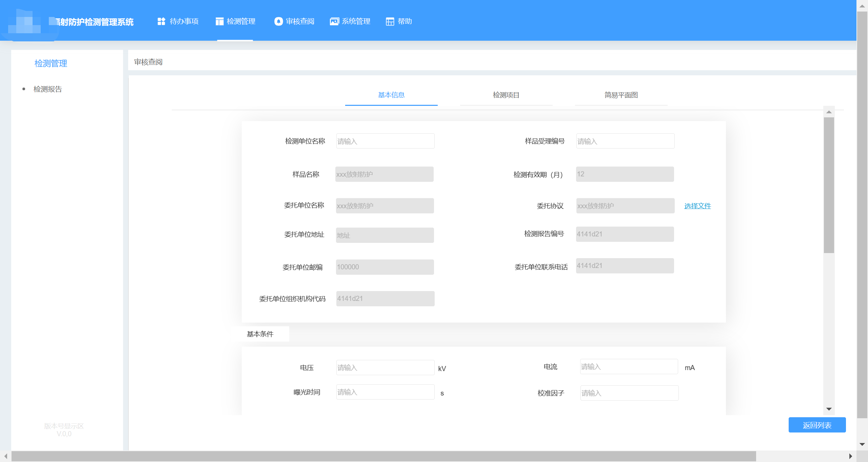Focus the 样品受理编号 input
The width and height of the screenshot is (868, 462).
(625, 141)
